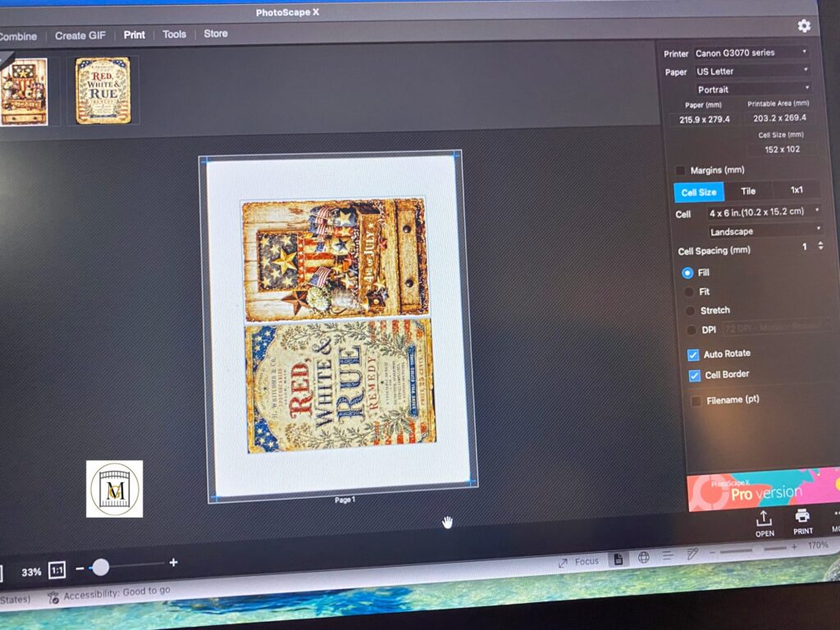840x630 pixels.
Task: Uncheck the Cell Border checkbox
Action: pyautogui.click(x=694, y=376)
